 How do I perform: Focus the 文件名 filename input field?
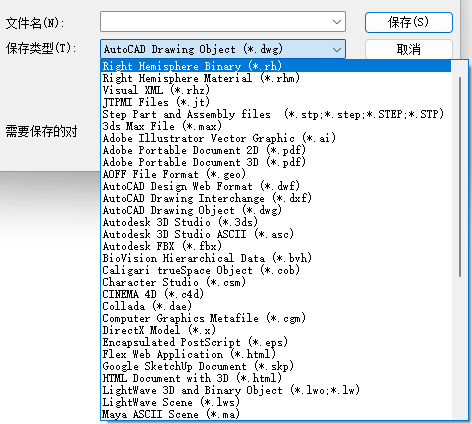click(x=223, y=22)
